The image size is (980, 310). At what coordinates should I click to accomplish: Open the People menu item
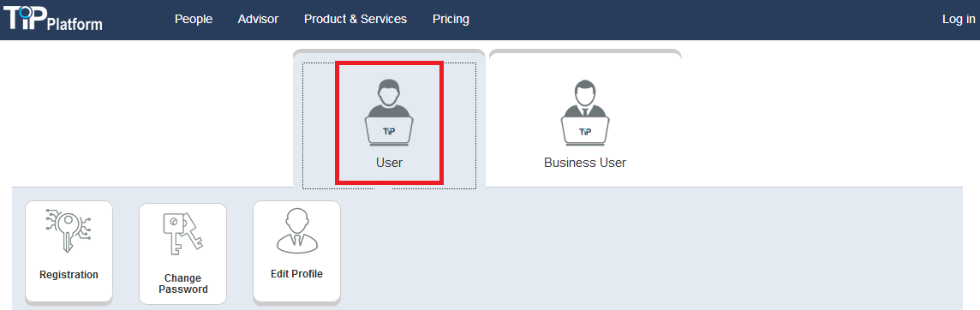pos(194,20)
